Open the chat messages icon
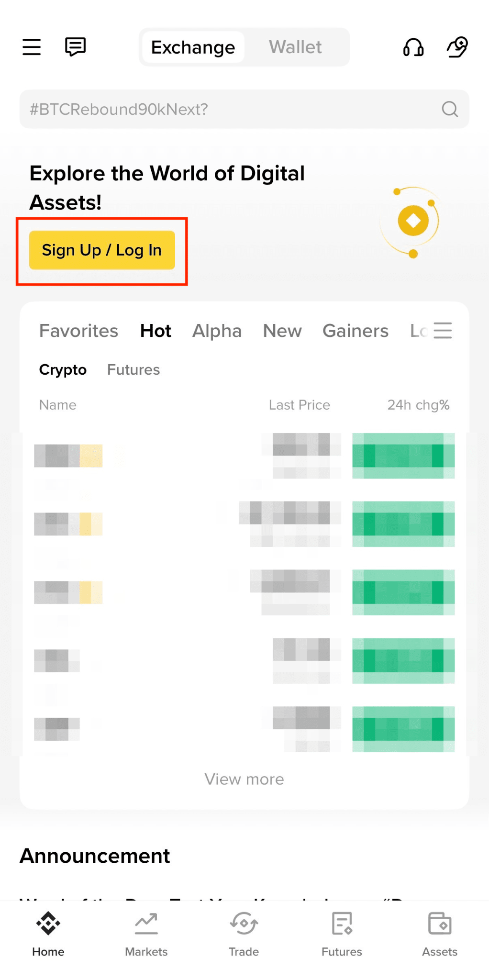Viewport: 489px width, 980px height. pos(75,47)
